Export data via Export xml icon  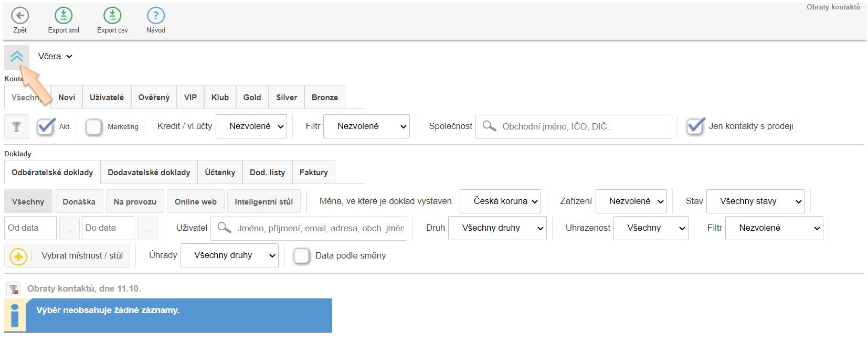point(63,16)
